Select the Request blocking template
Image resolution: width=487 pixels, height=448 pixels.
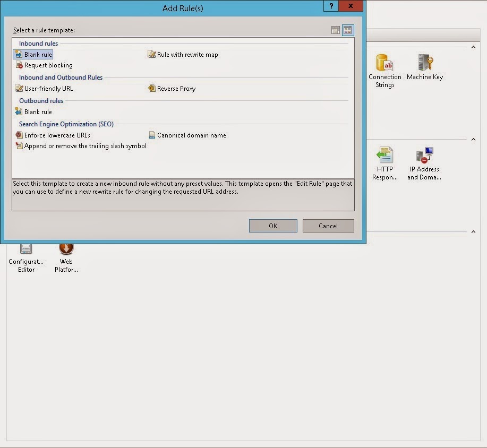tap(44, 65)
